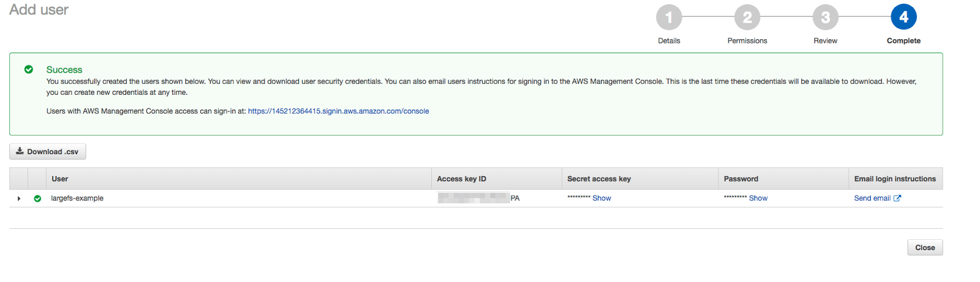Select the Secret access key column header
980x282 pixels.
598,179
